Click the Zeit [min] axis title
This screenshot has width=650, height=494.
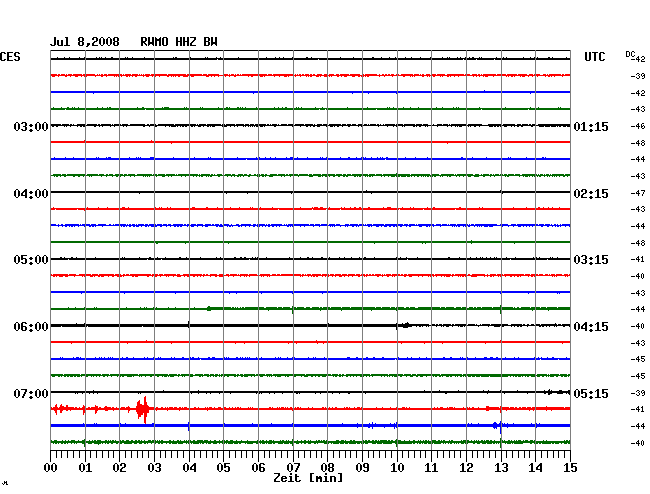(x=308, y=478)
